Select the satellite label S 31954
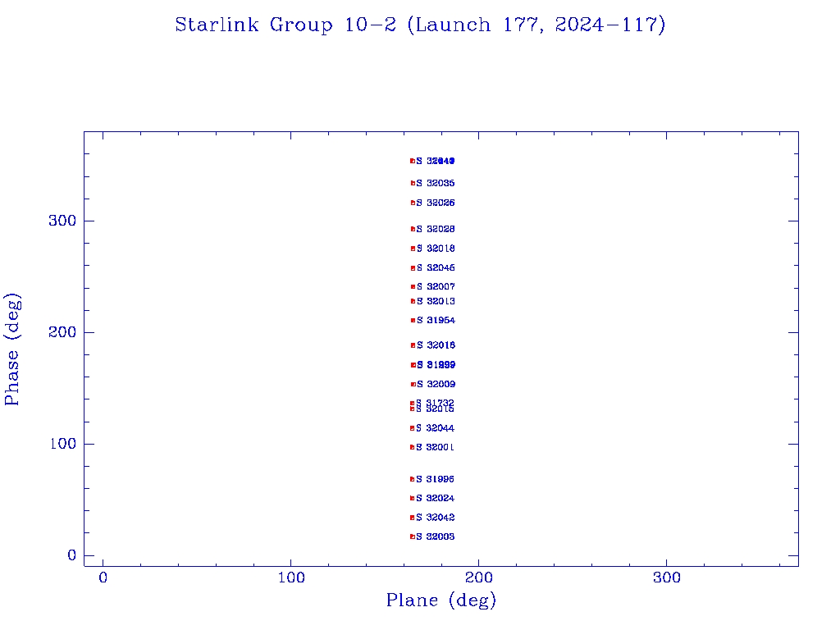 point(436,321)
